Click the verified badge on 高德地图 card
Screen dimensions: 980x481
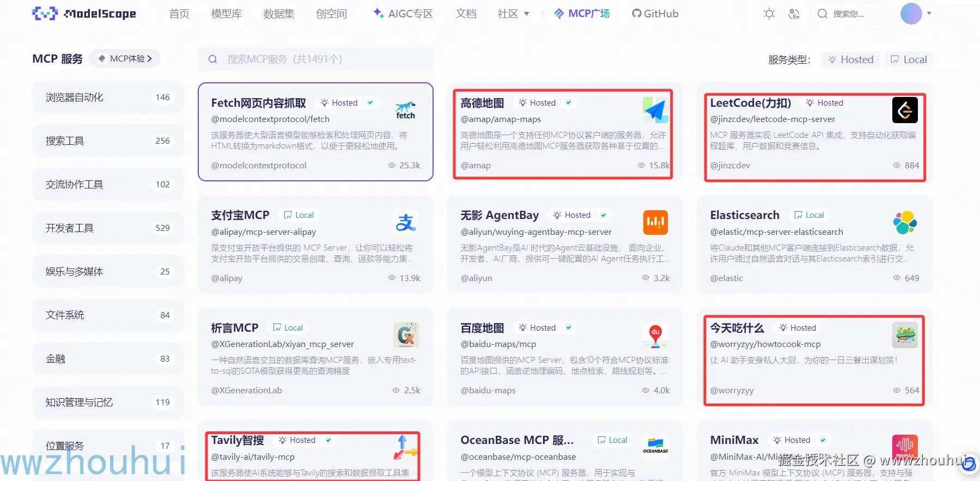point(569,102)
